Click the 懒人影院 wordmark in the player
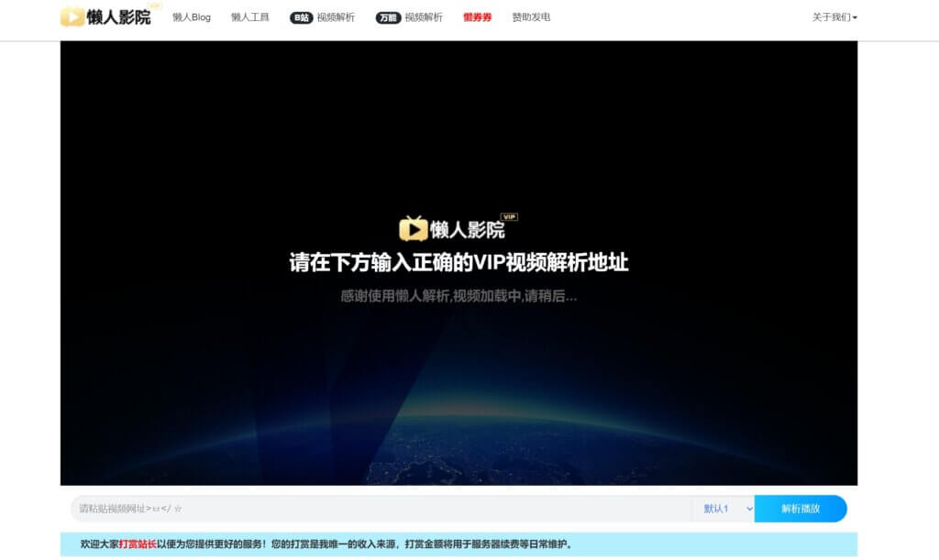 (x=468, y=230)
